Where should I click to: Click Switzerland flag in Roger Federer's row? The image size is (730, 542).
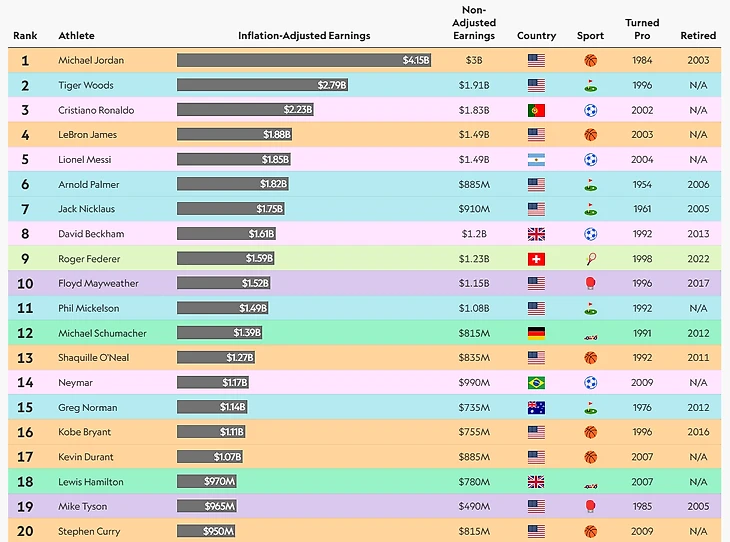pyautogui.click(x=536, y=259)
